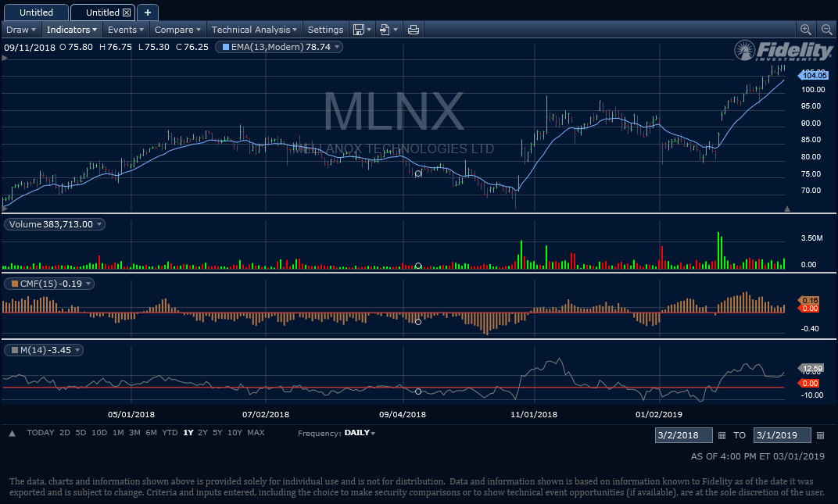Click the momentum 12.59 value marker
The image size is (838, 504).
click(x=811, y=369)
